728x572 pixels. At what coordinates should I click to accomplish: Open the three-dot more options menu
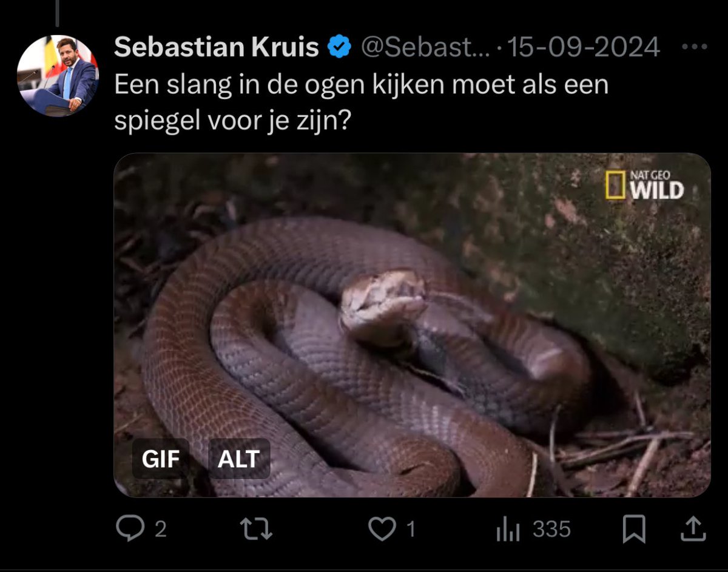(x=694, y=47)
